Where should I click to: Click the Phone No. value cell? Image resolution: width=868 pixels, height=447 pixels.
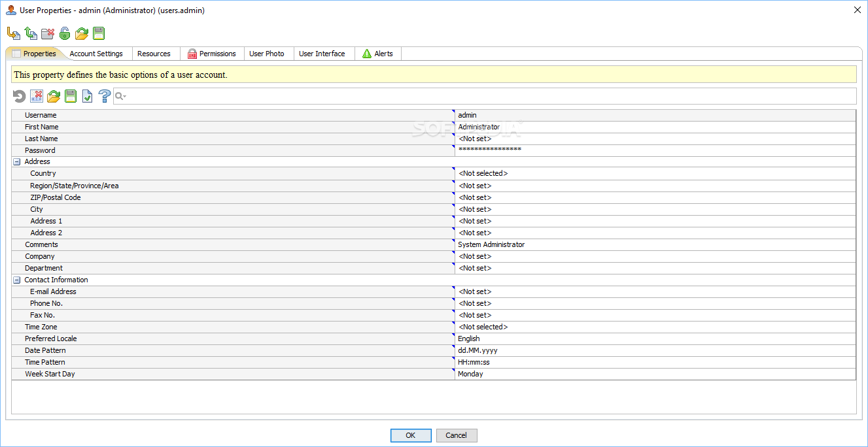coord(655,303)
